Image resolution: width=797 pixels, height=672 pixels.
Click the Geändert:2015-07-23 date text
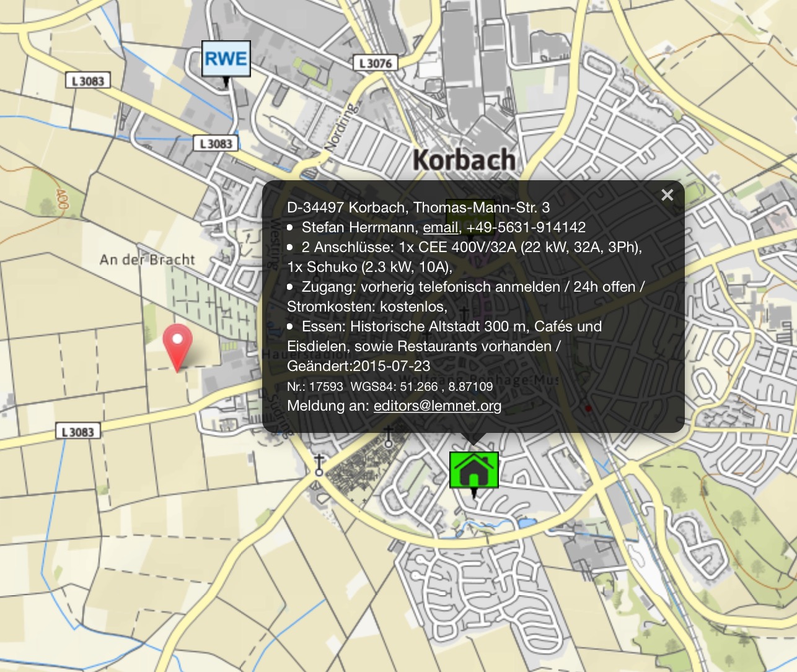point(358,366)
